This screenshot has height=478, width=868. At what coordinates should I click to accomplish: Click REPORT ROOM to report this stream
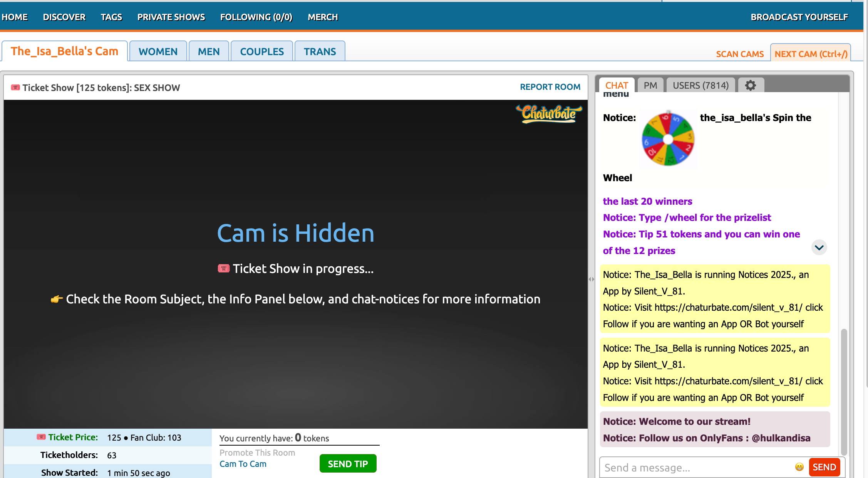tap(550, 87)
